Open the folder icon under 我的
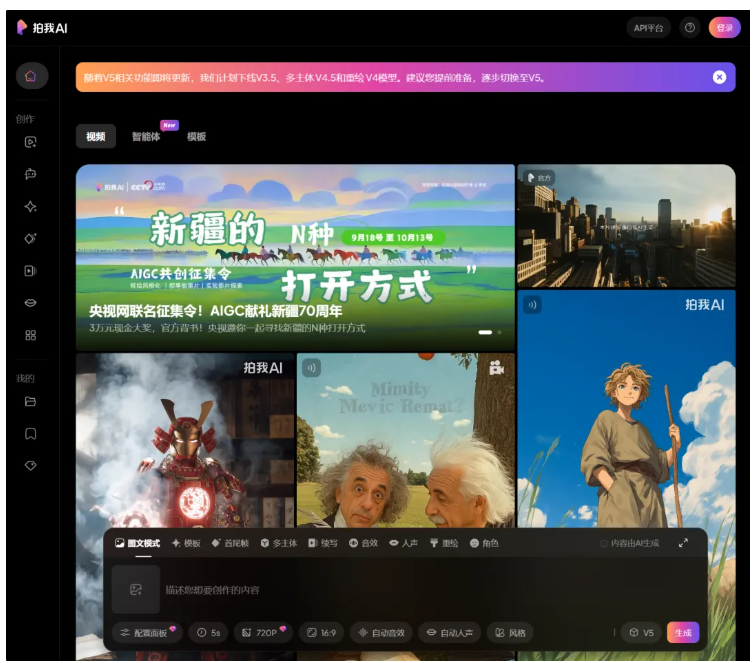The image size is (756, 663). [31, 402]
